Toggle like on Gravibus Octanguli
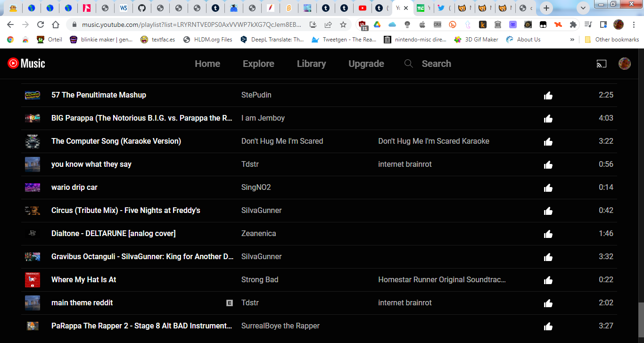Screen dimensions: 644x343 click(x=548, y=257)
